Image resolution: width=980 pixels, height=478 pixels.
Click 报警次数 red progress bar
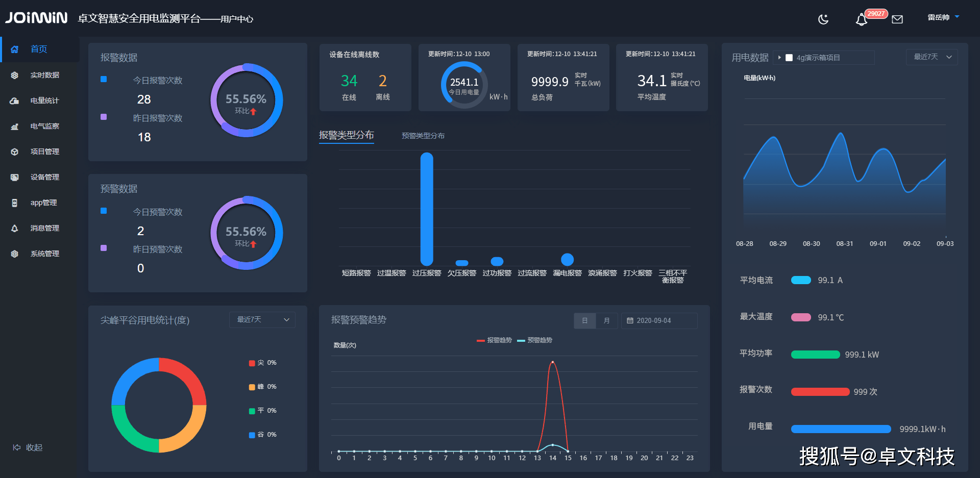point(820,392)
